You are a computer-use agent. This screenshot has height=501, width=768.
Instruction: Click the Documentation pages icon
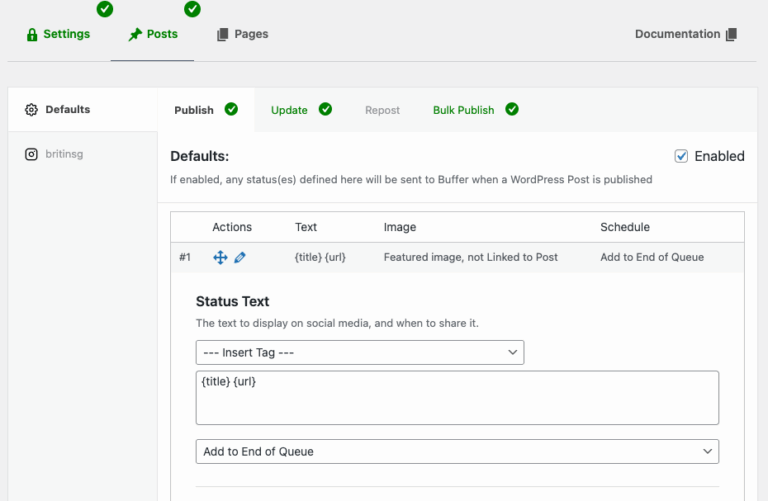point(731,34)
